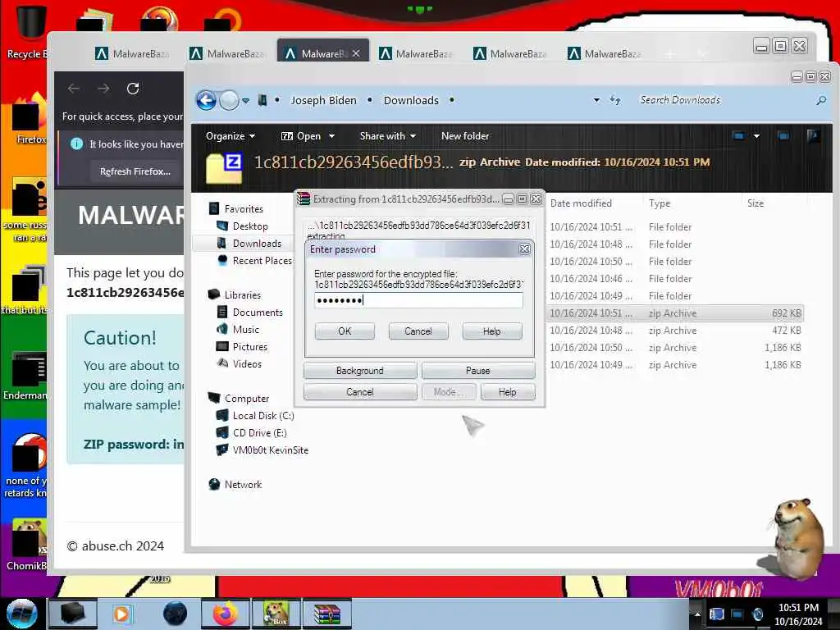Select Downloads in breadcrumb path
Screen dimensions: 840x630
[411, 100]
